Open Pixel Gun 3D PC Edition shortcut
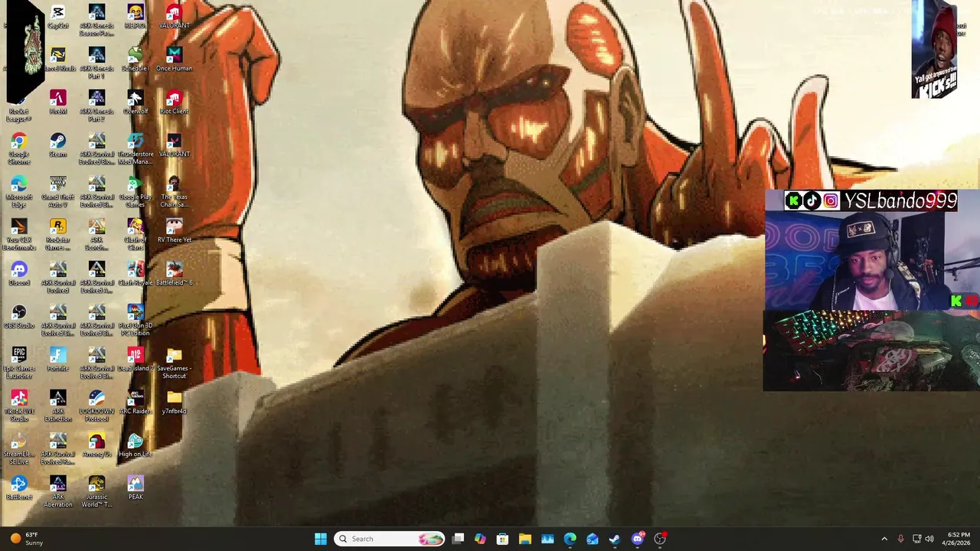The height and width of the screenshot is (551, 980). [136, 320]
